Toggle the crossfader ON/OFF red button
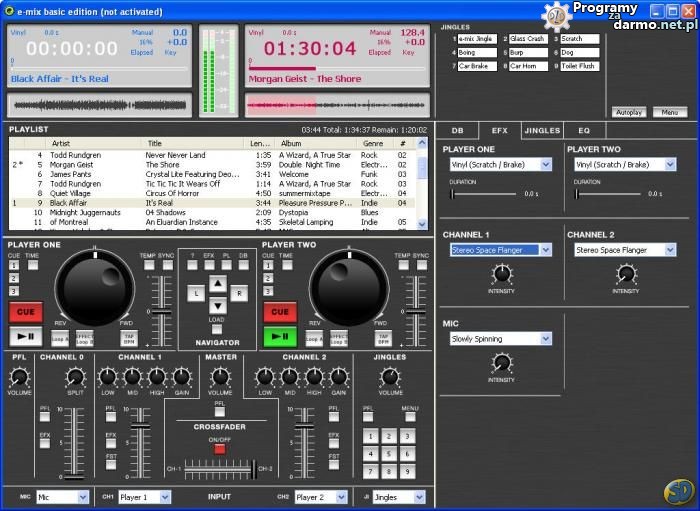 tap(219, 449)
